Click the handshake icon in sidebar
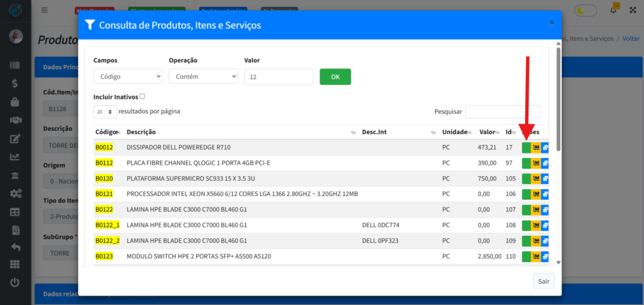Screen dimensions: 644x305 point(16,120)
